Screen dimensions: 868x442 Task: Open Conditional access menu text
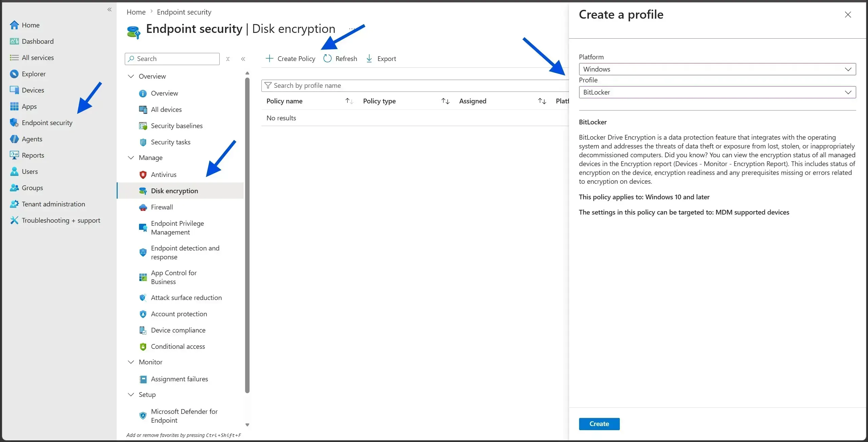[178, 346]
